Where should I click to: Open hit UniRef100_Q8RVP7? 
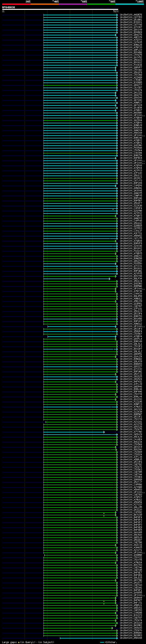tap(131, 67)
